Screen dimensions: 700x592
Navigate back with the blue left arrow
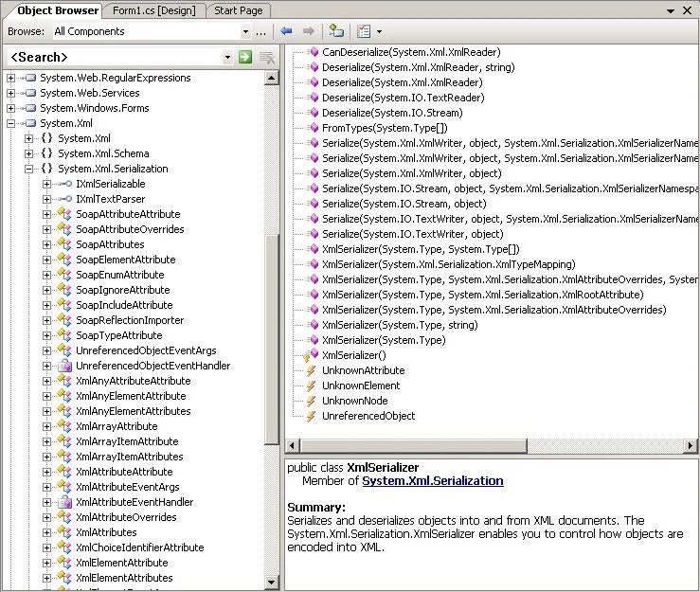click(287, 31)
